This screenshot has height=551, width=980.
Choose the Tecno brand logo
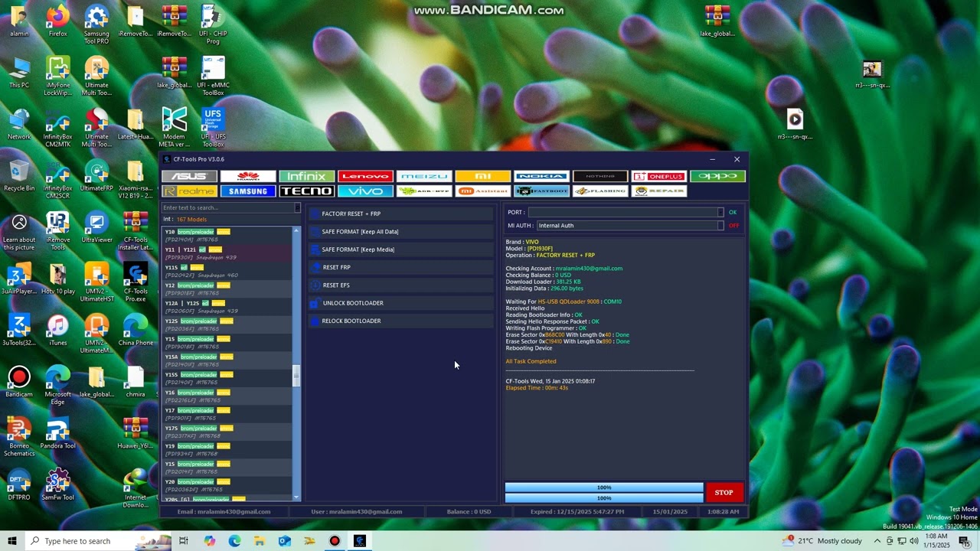point(307,191)
